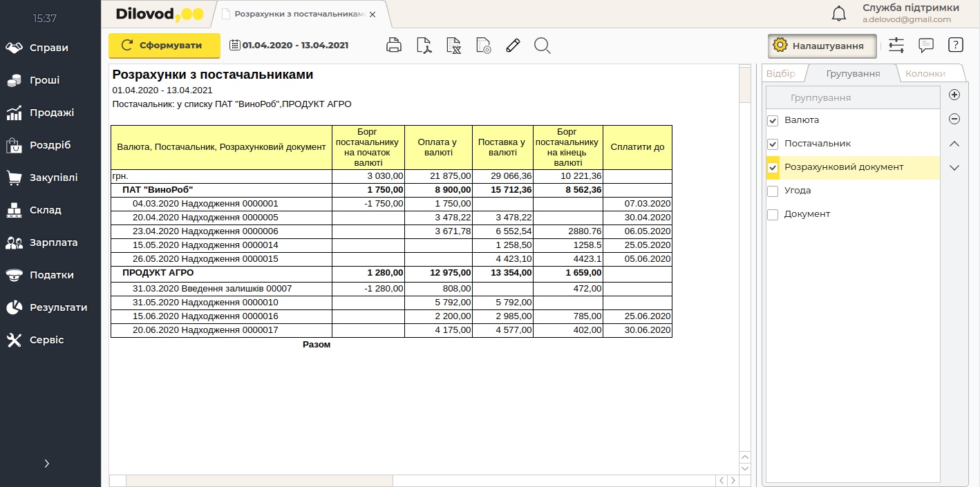Expand the sidebar with bottom chevron
The image size is (980, 487).
click(47, 464)
